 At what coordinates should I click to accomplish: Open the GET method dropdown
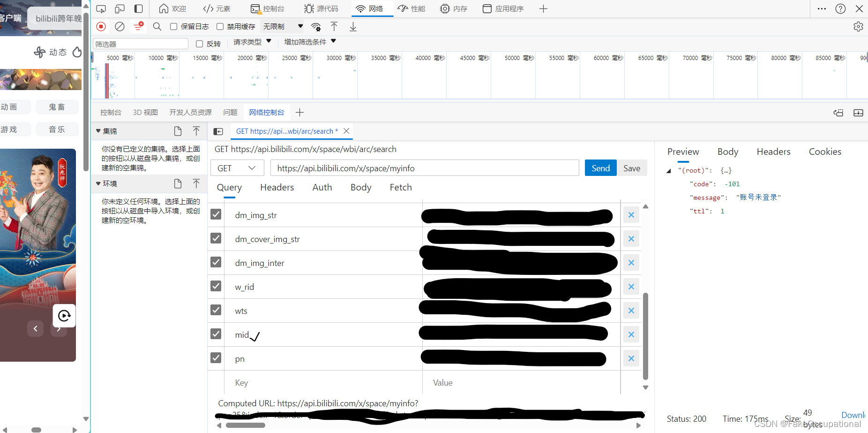click(x=237, y=168)
